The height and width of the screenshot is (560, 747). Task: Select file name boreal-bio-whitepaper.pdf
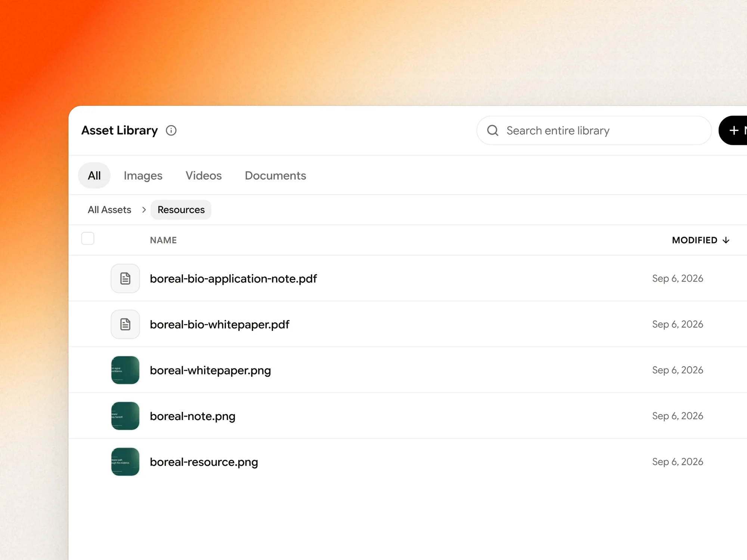coord(220,324)
